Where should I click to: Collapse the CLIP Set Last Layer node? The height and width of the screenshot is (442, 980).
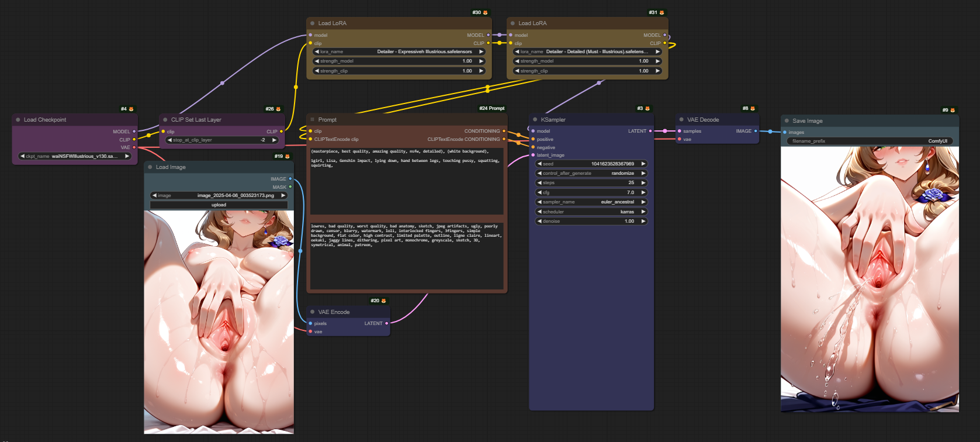(165, 119)
